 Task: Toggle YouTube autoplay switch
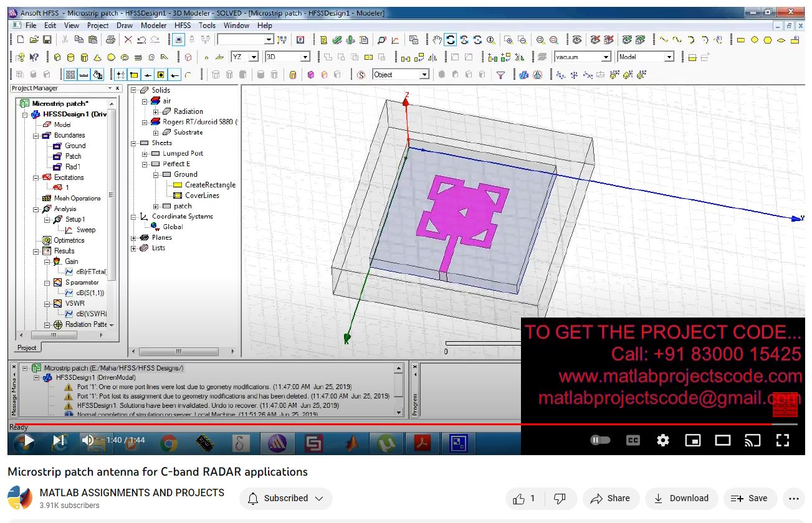pyautogui.click(x=600, y=440)
